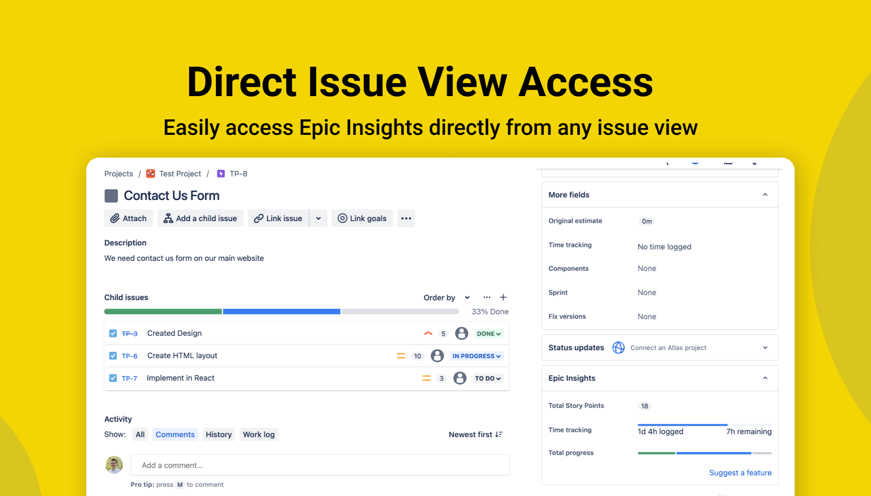Viewport: 871px width, 496px height.
Task: Click the Child issues progress bar
Action: pos(282,312)
